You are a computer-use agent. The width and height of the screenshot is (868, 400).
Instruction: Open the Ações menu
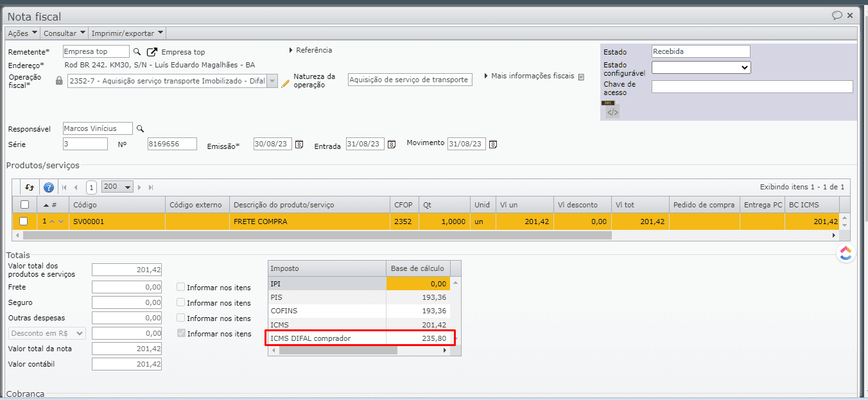click(x=22, y=33)
